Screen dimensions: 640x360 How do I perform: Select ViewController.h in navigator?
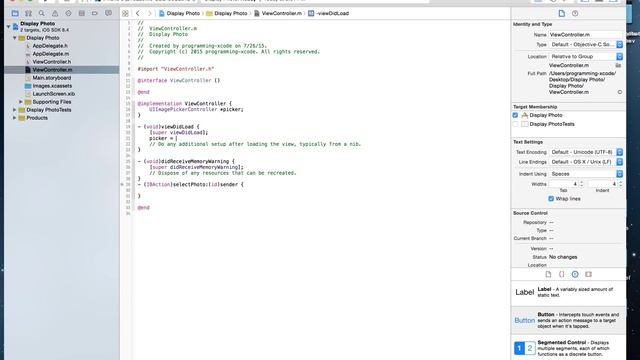click(51, 62)
